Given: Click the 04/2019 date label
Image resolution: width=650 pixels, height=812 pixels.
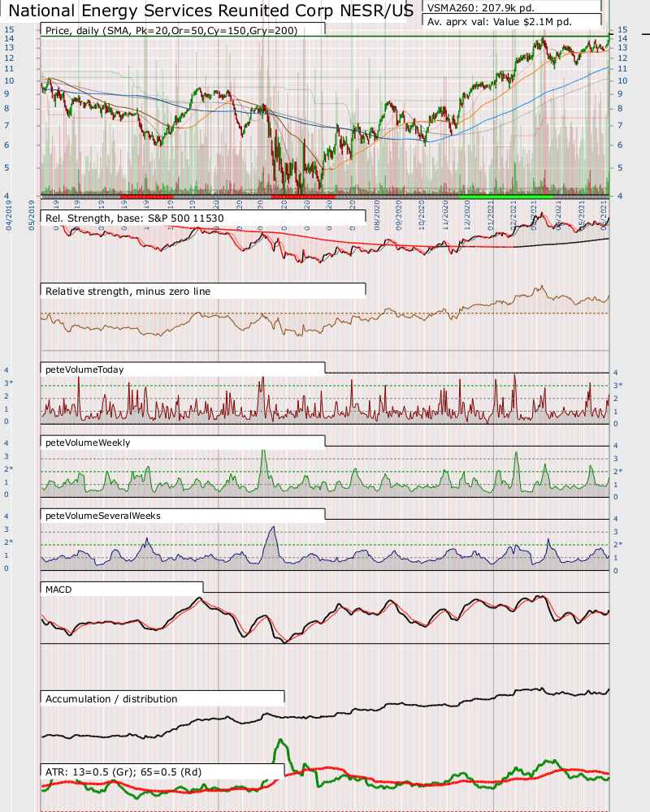Looking at the screenshot, I should (9, 215).
